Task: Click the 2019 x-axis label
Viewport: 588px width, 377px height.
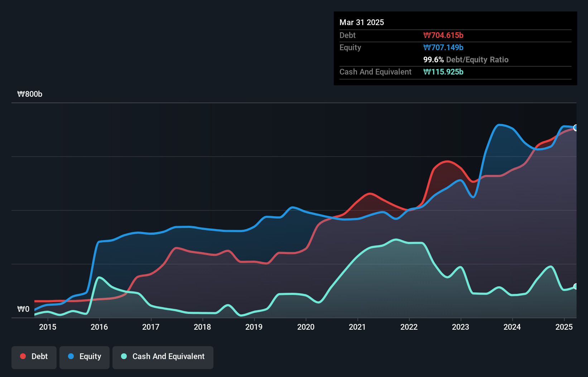Action: click(254, 327)
